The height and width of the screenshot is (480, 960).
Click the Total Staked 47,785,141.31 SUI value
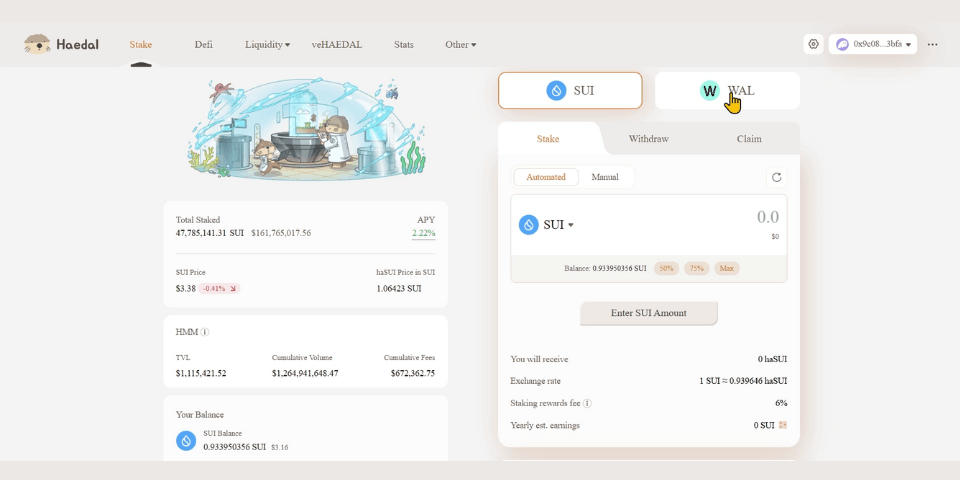pos(210,233)
